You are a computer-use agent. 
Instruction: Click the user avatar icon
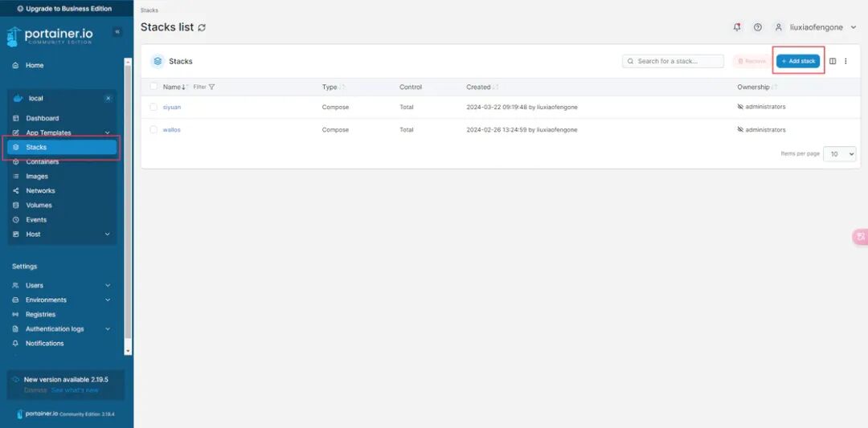point(779,27)
